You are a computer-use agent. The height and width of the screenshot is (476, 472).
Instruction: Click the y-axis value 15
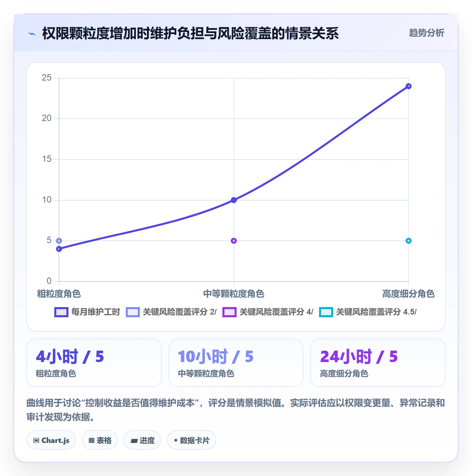(x=47, y=159)
